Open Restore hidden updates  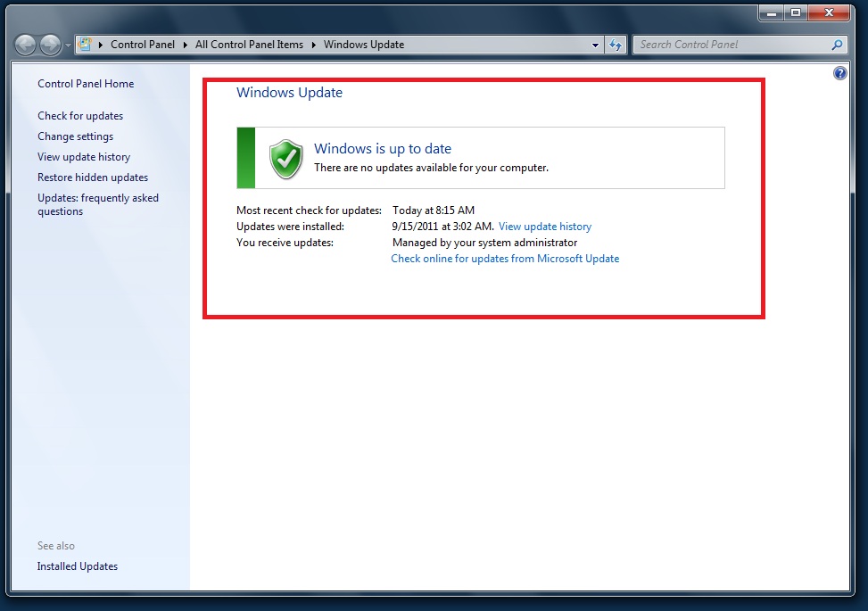[93, 178]
